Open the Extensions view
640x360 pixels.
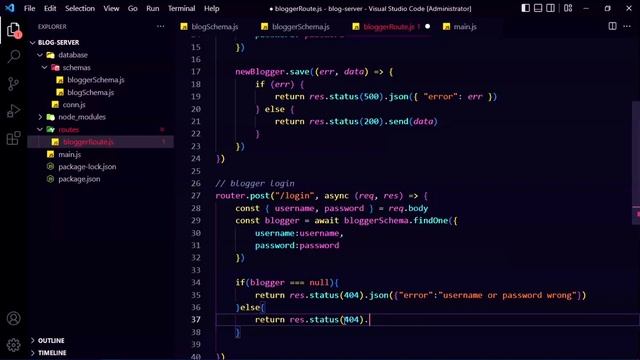point(13,138)
